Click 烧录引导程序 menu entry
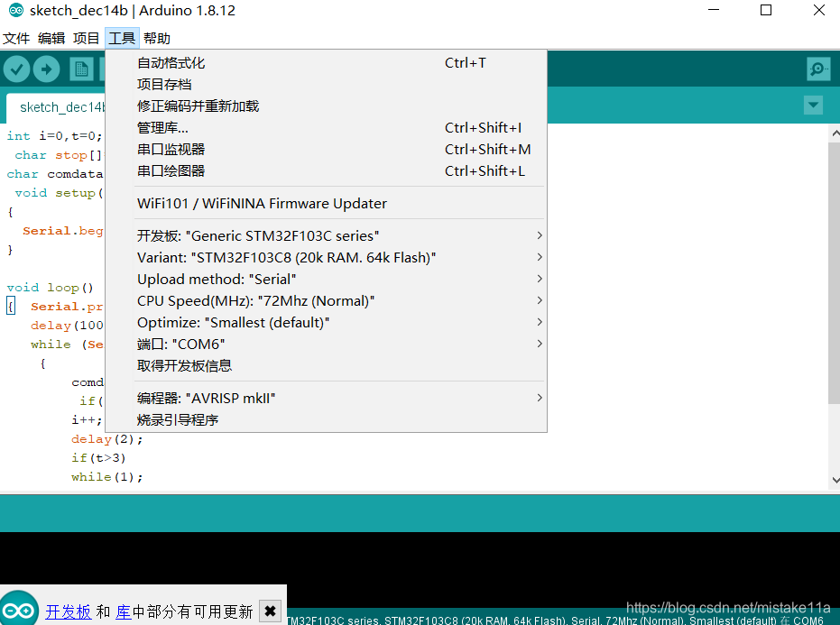 (327, 420)
